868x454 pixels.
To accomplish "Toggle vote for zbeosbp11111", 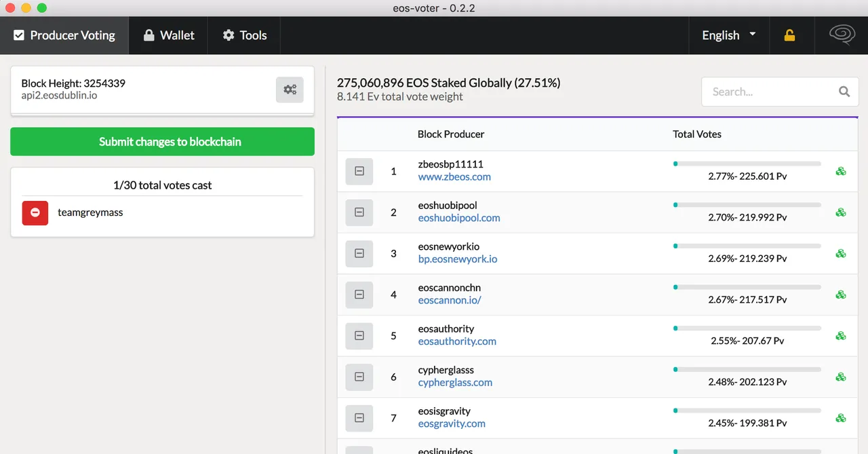I will (359, 171).
